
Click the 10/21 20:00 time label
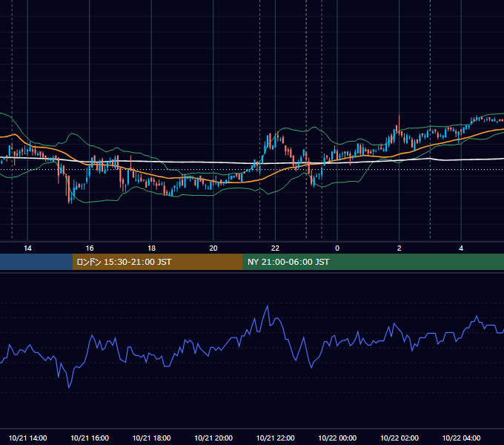pyautogui.click(x=213, y=438)
